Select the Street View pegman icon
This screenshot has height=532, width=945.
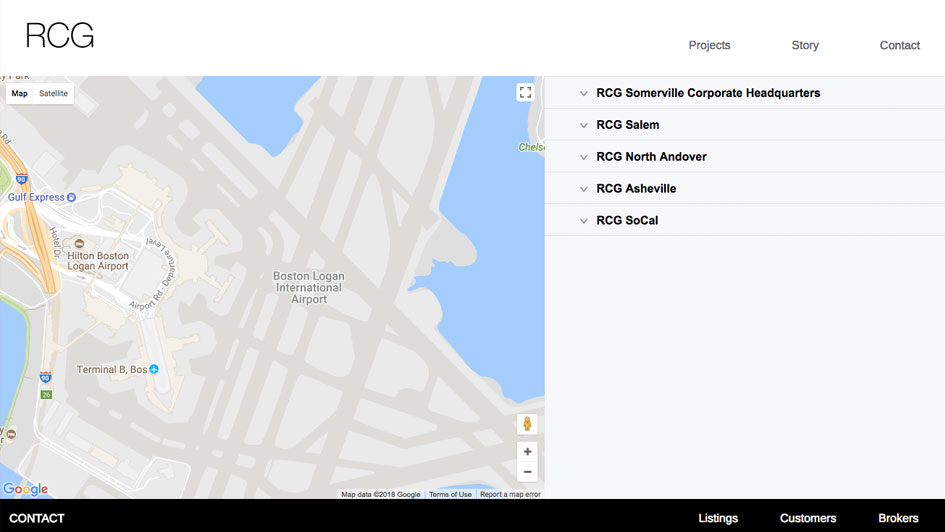[527, 424]
